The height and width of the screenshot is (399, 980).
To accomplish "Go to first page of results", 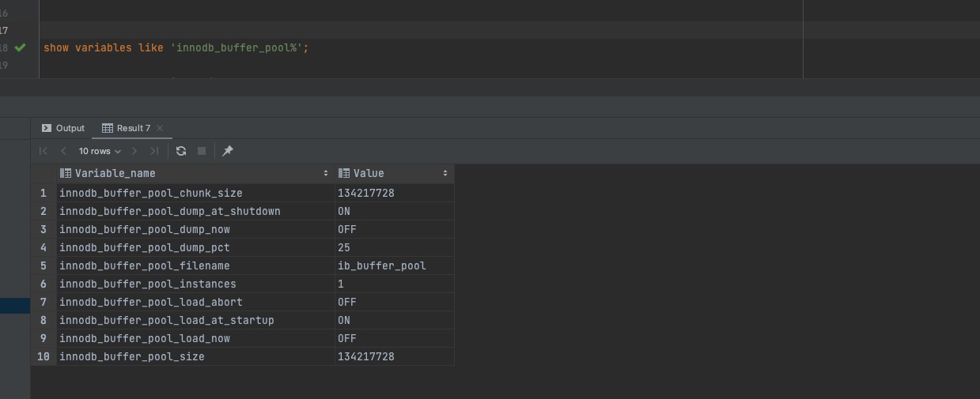I will [x=44, y=151].
